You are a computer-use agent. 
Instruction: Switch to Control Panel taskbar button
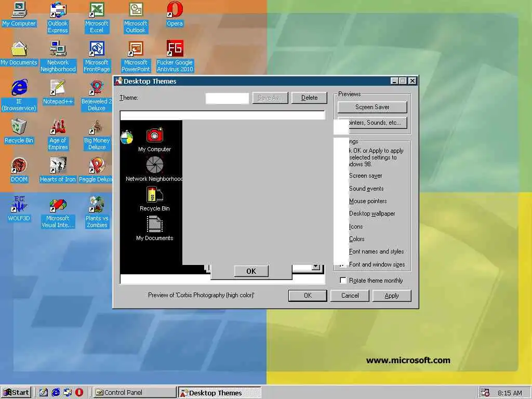135,393
